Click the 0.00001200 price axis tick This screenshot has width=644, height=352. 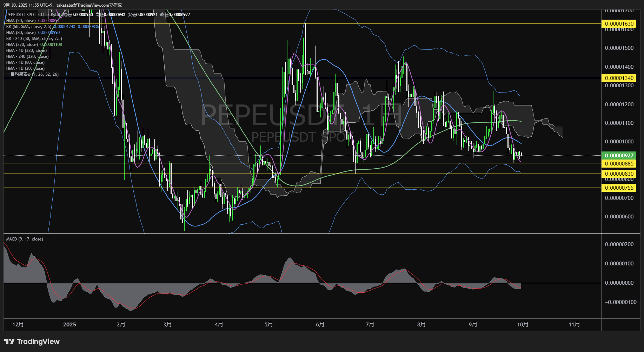619,104
